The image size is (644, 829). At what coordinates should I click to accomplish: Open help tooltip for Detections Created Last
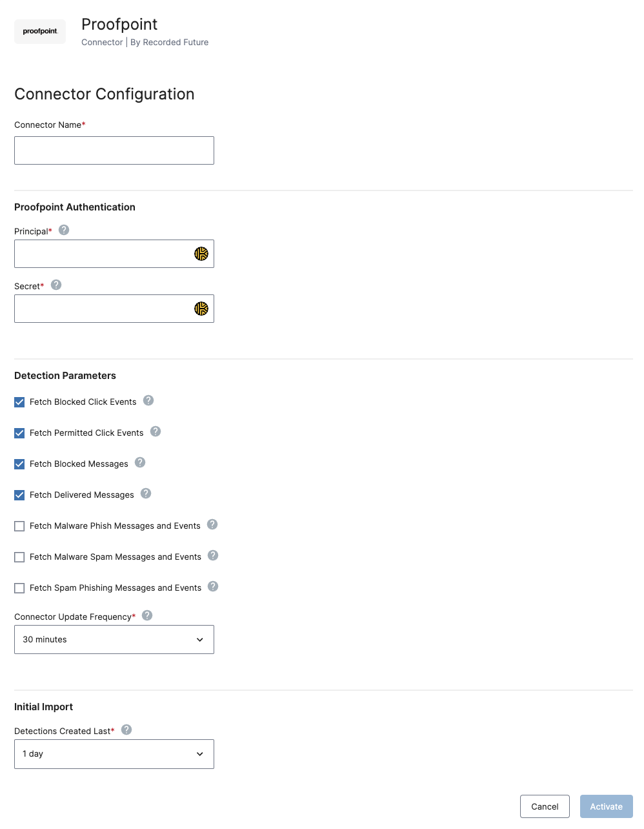coord(126,730)
